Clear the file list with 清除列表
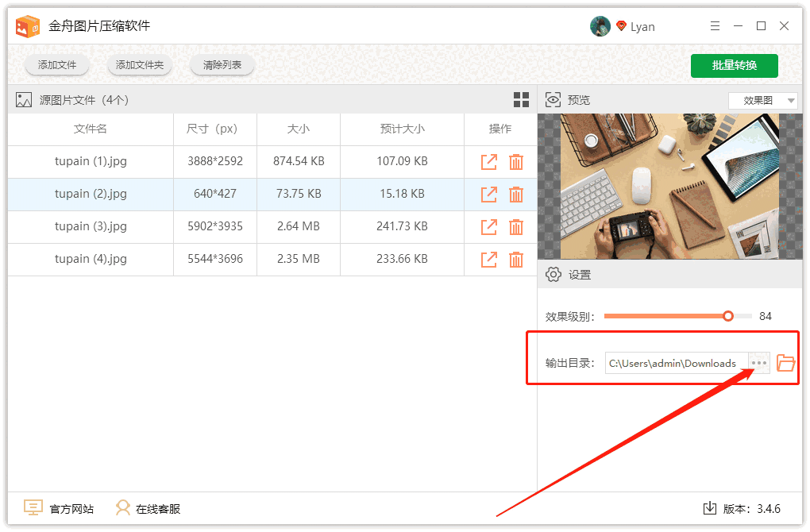810x532 pixels. [x=222, y=65]
